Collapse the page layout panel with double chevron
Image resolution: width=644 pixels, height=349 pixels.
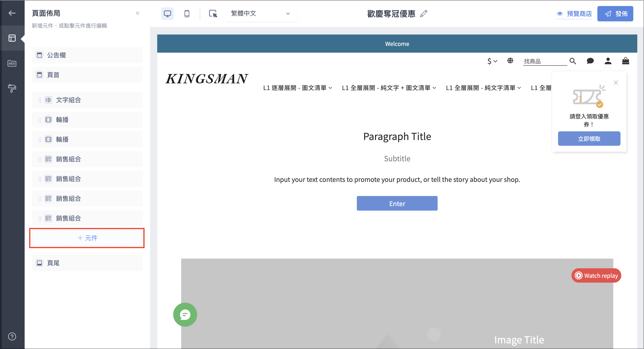pos(137,13)
